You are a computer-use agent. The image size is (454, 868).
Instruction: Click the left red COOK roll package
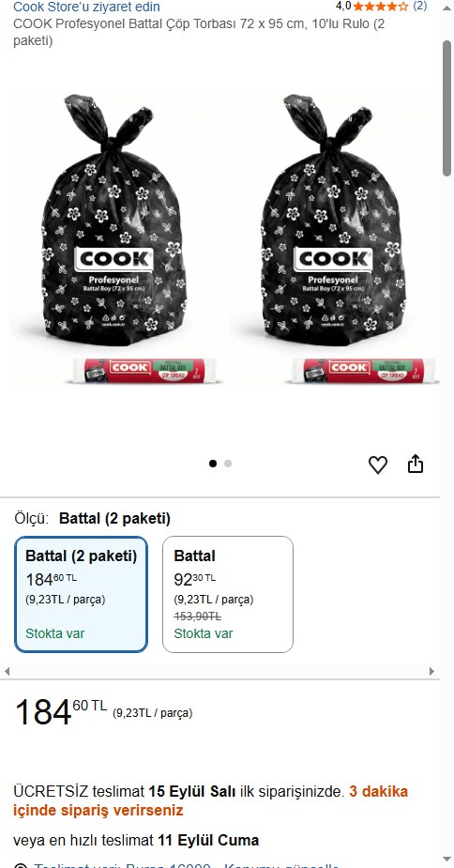click(x=145, y=370)
